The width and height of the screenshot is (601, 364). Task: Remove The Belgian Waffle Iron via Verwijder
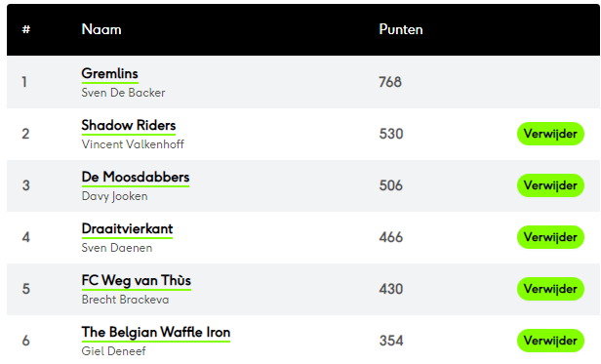coord(550,341)
